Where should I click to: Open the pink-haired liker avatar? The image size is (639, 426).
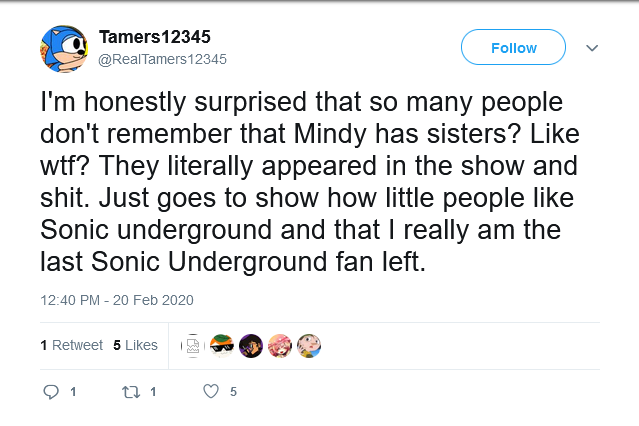[x=279, y=345]
